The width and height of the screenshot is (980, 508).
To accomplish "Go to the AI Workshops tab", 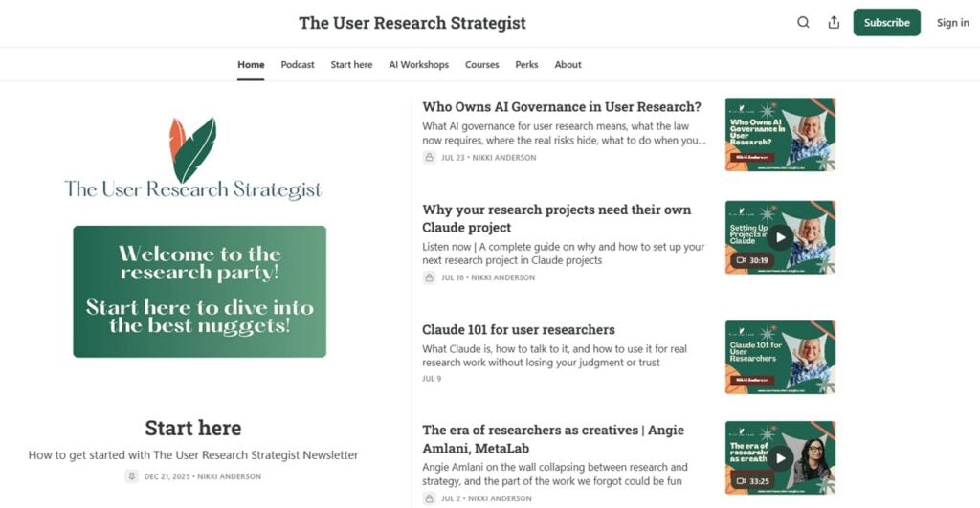I will 419,64.
